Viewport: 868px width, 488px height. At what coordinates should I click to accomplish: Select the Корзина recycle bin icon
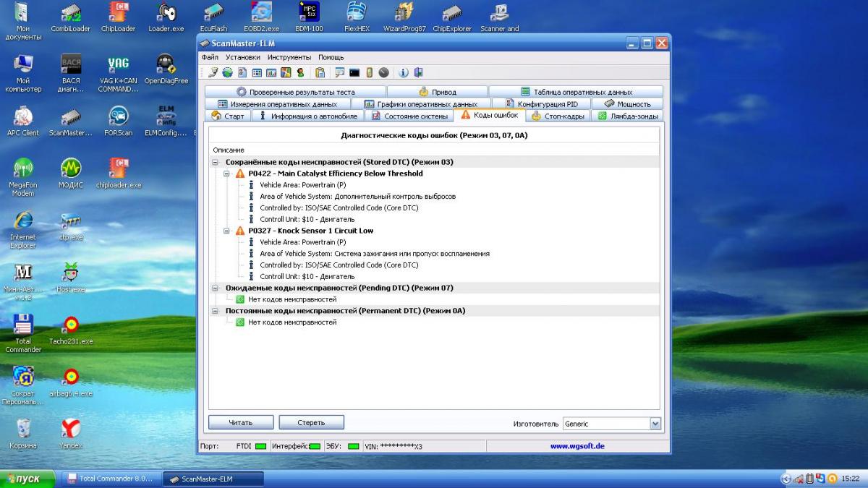(x=22, y=434)
